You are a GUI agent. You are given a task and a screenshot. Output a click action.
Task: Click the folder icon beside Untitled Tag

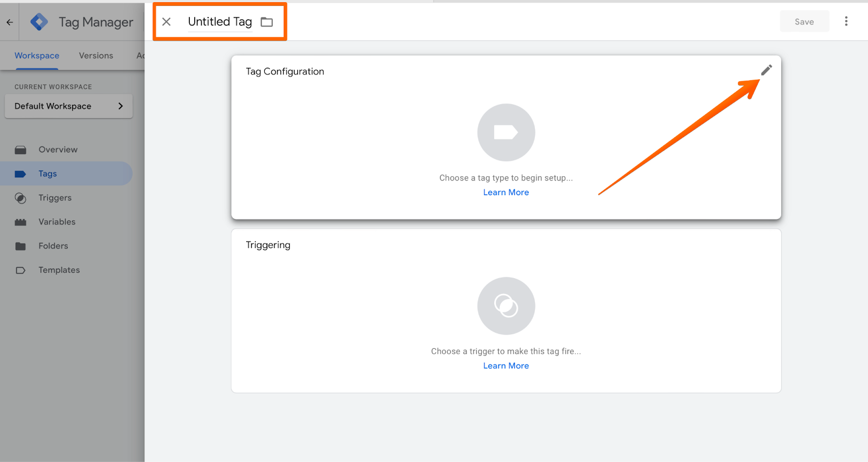(266, 22)
